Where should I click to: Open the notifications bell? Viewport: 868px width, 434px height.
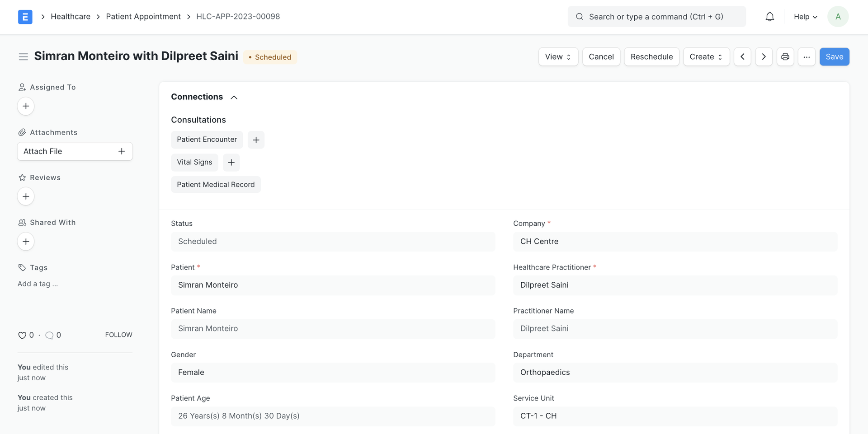[769, 17]
